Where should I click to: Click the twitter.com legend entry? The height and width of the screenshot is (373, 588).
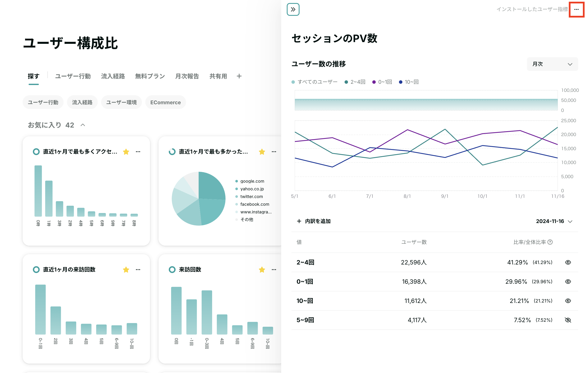[x=249, y=197]
